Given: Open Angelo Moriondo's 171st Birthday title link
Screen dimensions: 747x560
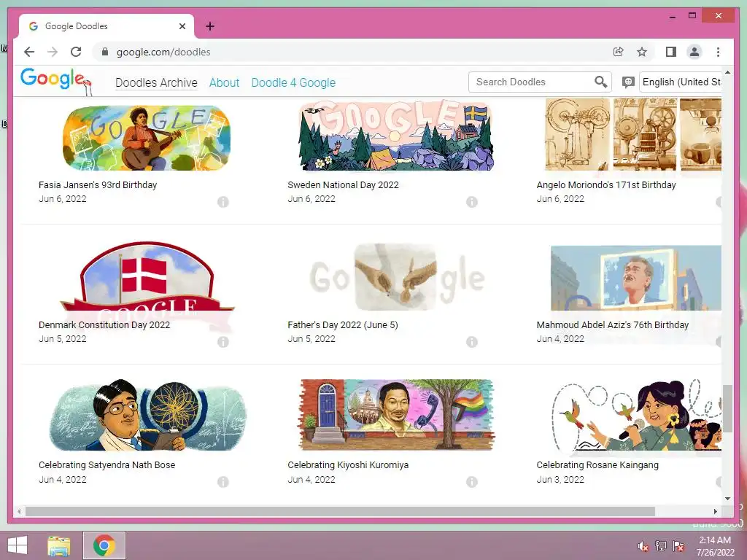Looking at the screenshot, I should point(606,184).
